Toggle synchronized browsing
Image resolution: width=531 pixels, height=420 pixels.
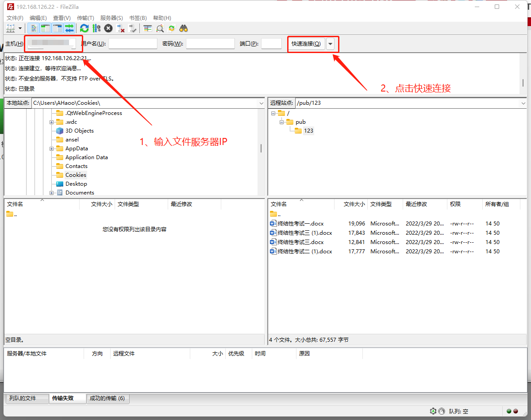click(x=172, y=28)
